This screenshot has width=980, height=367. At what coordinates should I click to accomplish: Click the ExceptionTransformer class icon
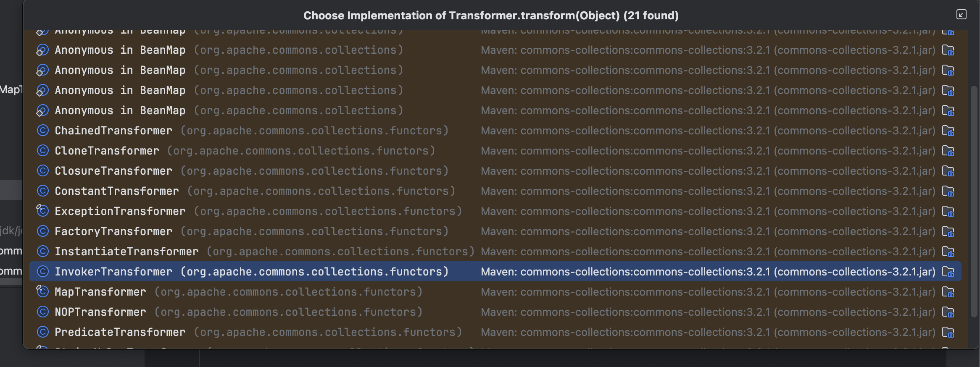(42, 211)
